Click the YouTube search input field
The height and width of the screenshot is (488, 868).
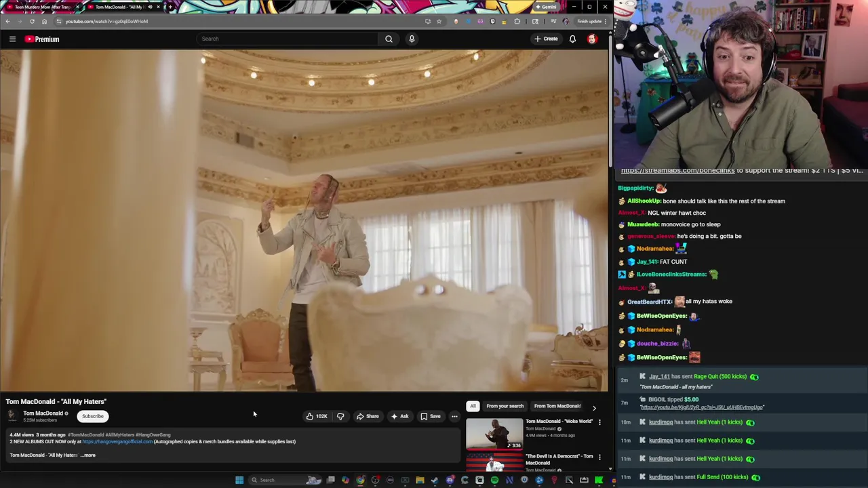pos(288,39)
